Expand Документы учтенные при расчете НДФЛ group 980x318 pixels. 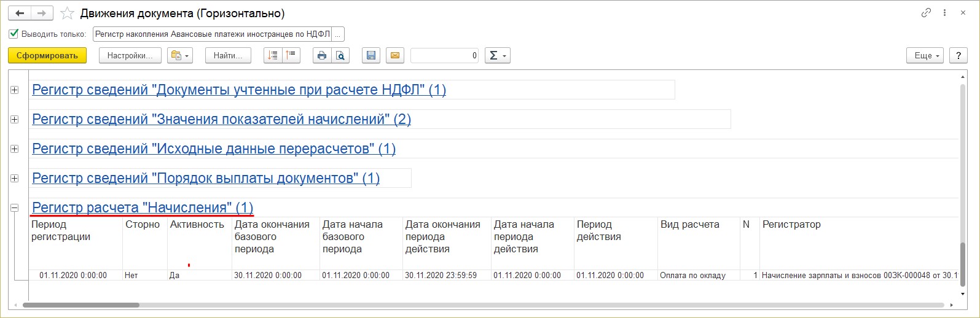click(x=15, y=90)
